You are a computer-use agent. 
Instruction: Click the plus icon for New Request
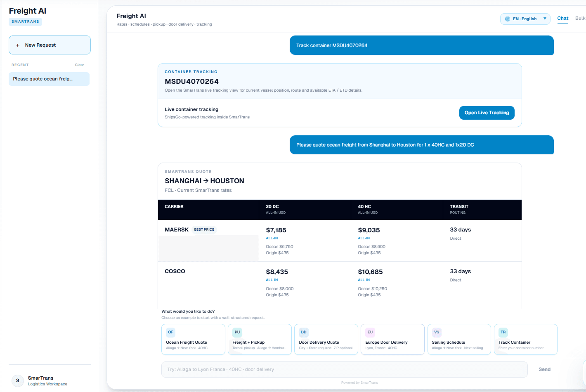[x=18, y=45]
